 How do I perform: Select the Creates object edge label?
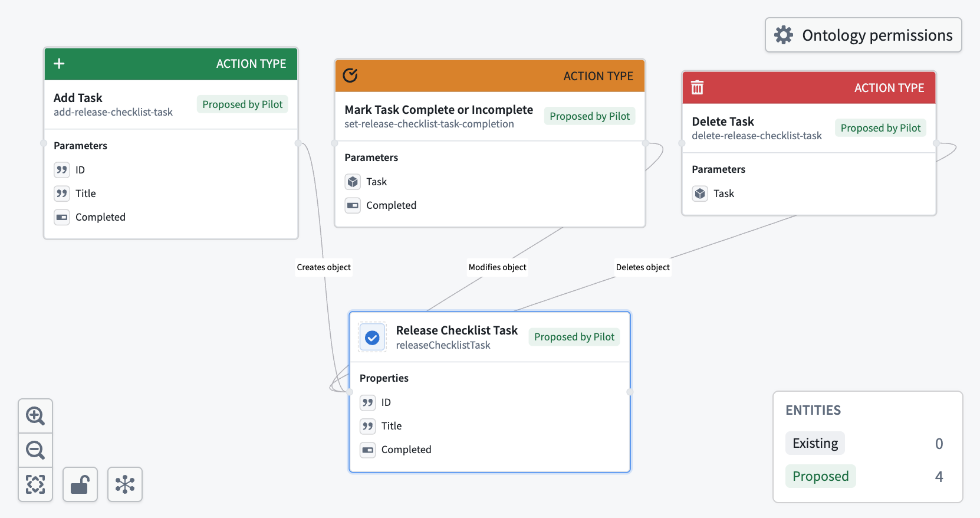click(x=324, y=267)
